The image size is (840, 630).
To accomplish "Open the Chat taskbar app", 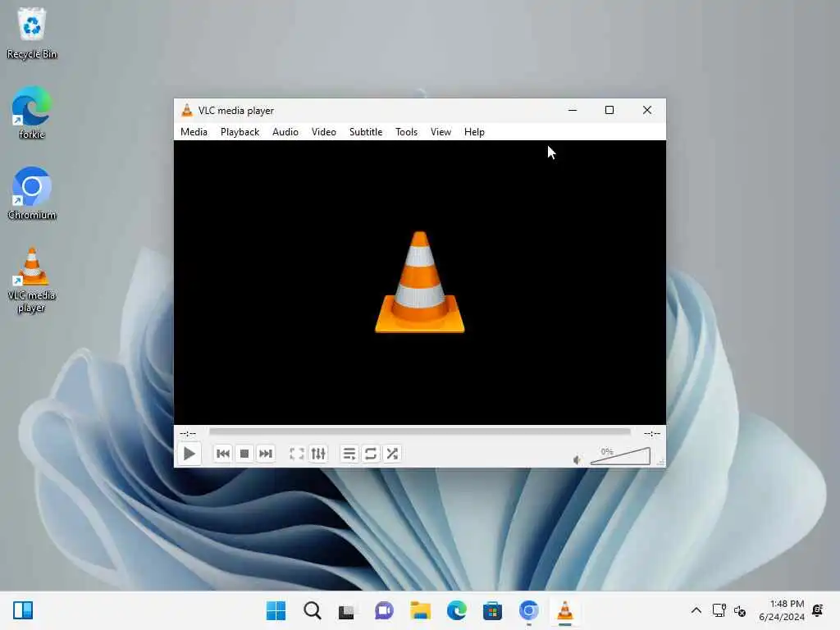I will [384, 610].
